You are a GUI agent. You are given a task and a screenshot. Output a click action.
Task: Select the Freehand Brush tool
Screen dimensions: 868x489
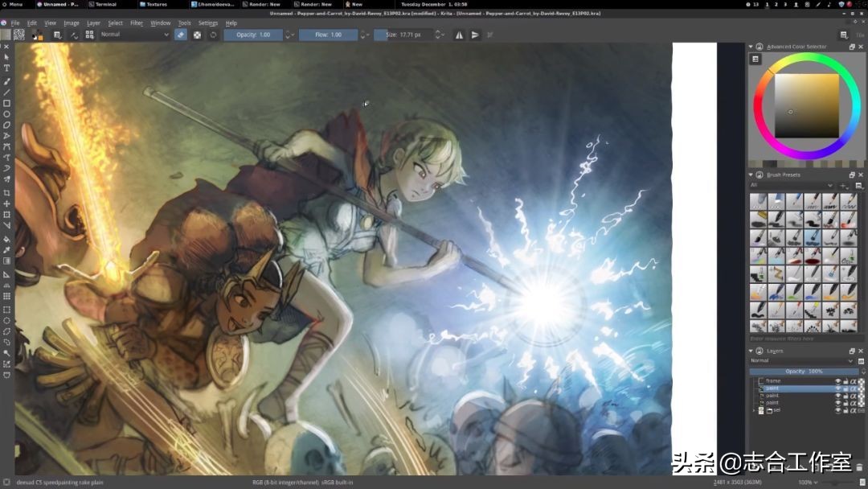click(x=6, y=80)
